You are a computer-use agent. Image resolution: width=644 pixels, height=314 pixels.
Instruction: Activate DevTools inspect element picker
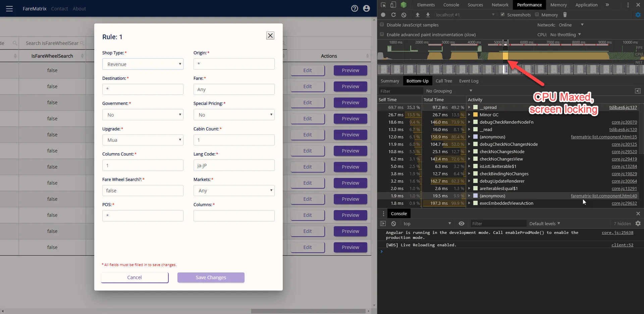click(383, 5)
